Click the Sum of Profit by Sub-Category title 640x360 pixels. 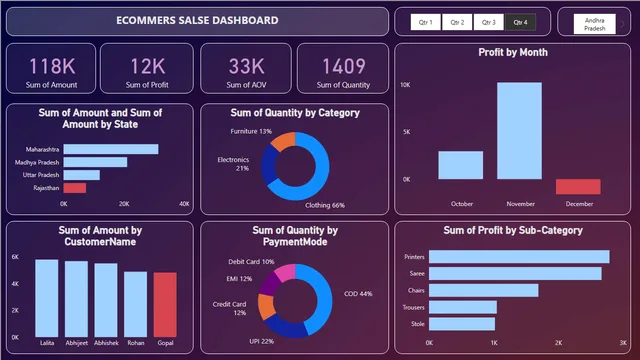click(513, 230)
